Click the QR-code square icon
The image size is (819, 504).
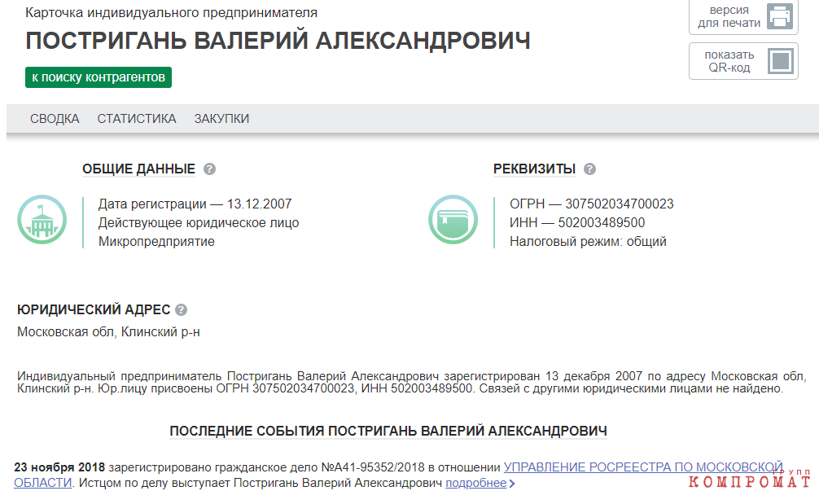pyautogui.click(x=781, y=61)
